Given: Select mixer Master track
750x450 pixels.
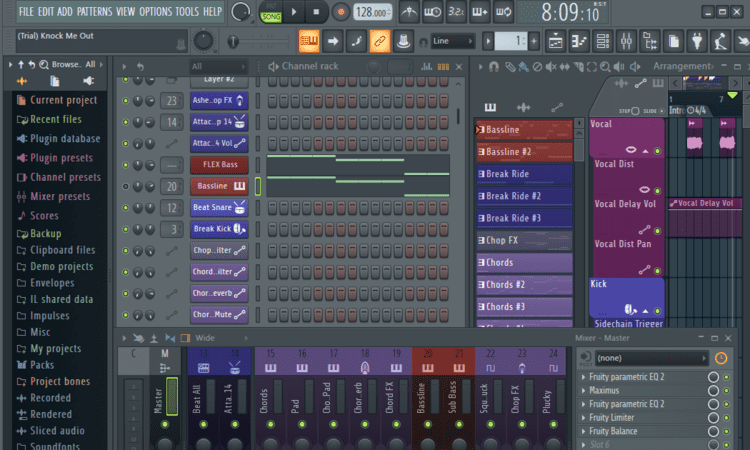Looking at the screenshot, I should pos(165,398).
